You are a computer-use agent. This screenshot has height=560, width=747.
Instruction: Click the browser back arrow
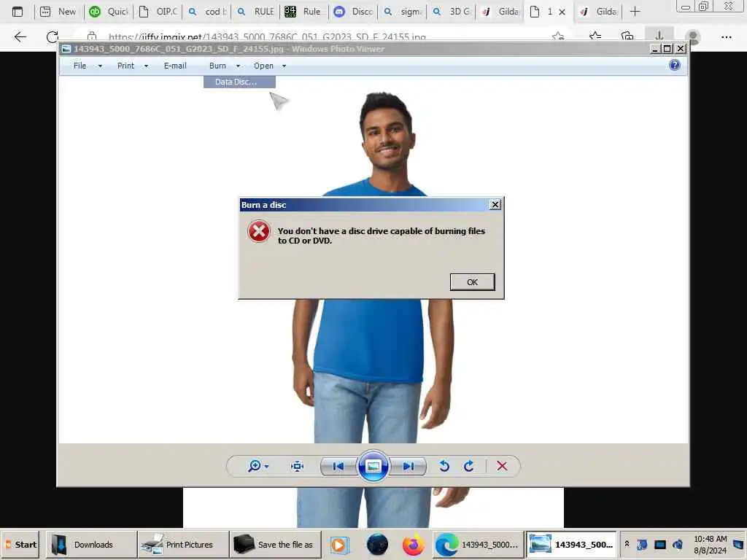click(x=20, y=36)
